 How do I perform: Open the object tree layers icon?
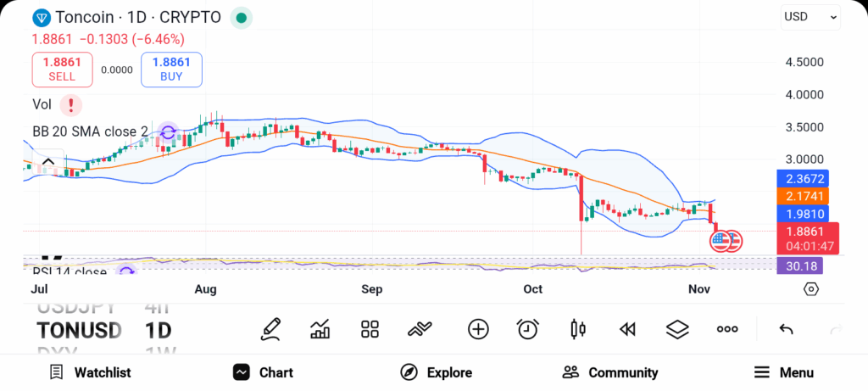click(677, 329)
